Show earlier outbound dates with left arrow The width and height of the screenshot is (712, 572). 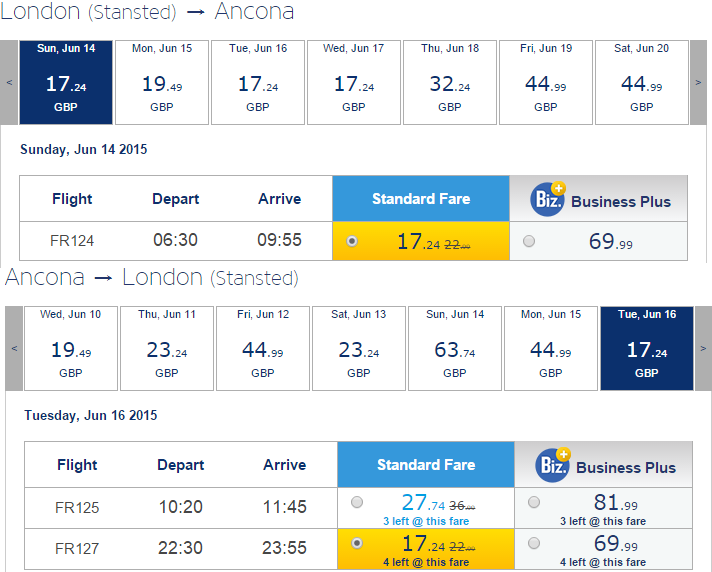point(9,82)
